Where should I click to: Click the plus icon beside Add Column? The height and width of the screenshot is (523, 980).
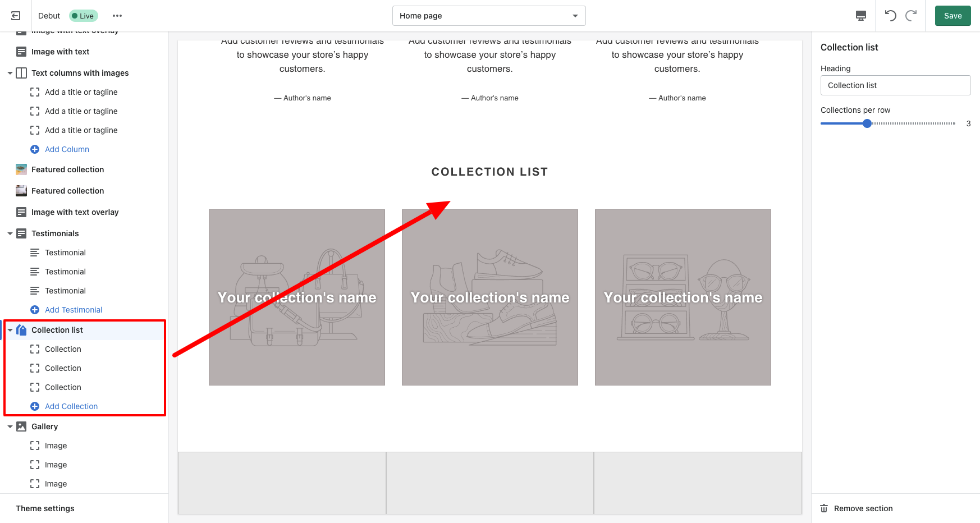tap(35, 149)
